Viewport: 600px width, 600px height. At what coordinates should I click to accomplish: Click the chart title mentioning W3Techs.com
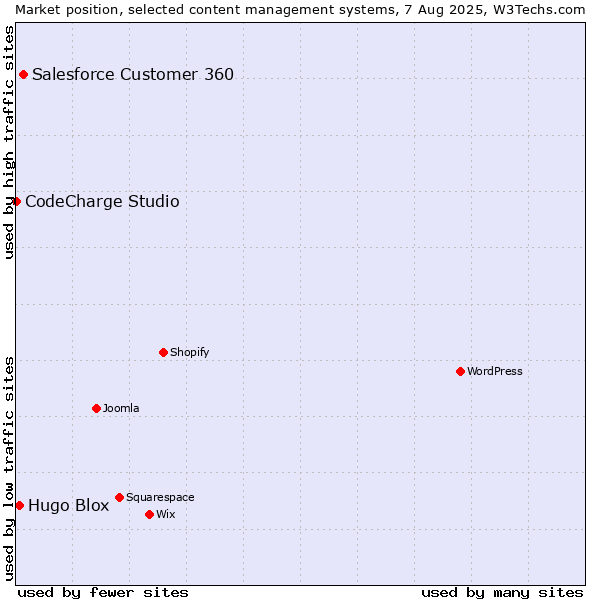click(300, 10)
